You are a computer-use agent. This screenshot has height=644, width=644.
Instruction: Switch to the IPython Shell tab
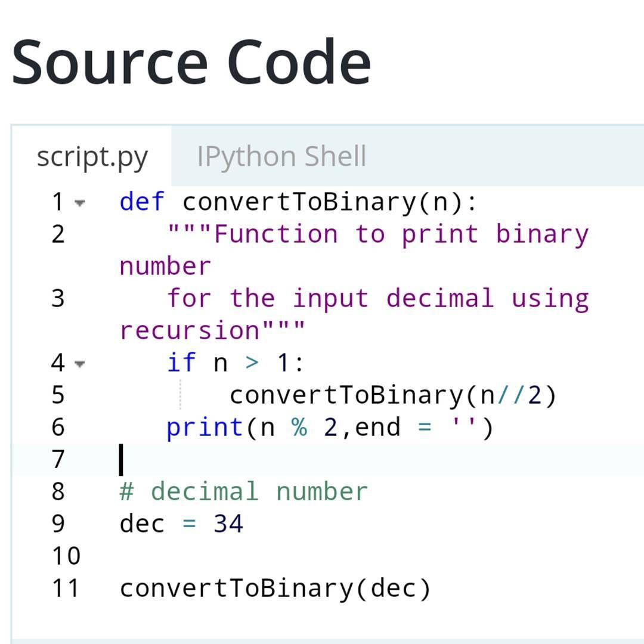281,156
